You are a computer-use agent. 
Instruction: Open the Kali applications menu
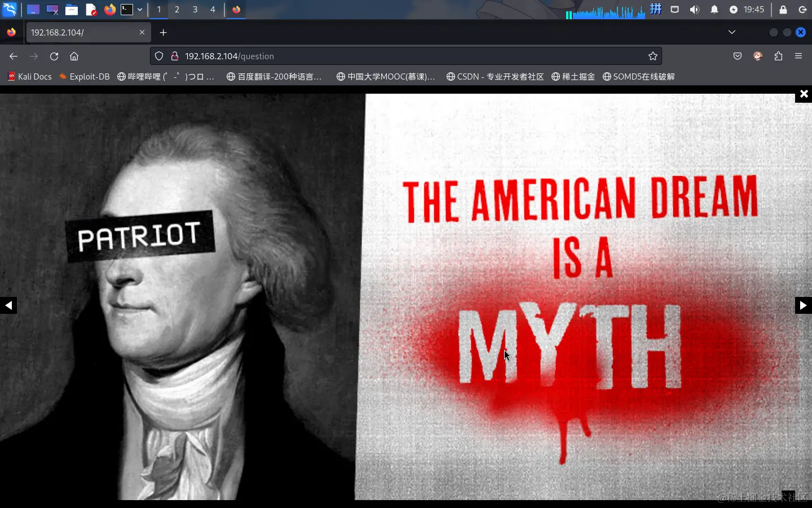(10, 9)
